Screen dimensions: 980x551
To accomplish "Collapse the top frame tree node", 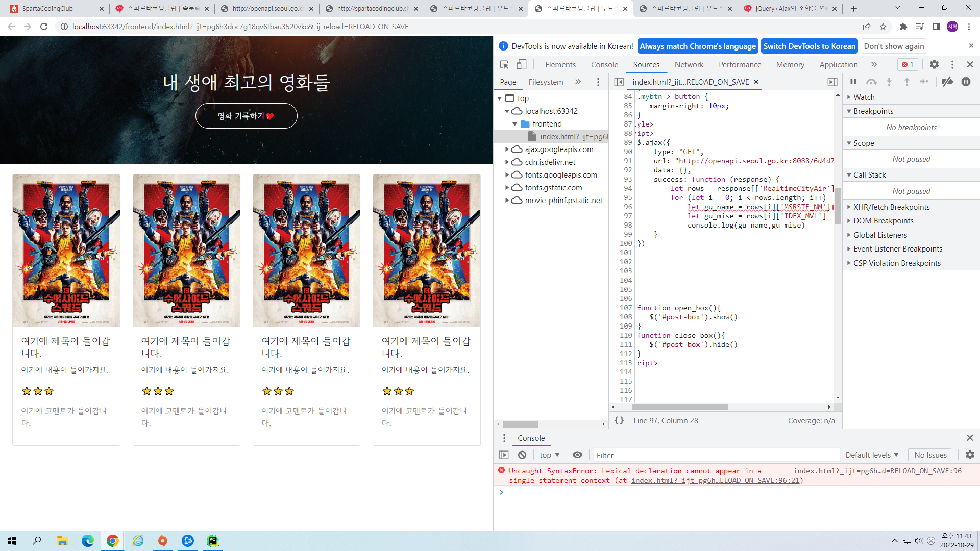I will (500, 98).
